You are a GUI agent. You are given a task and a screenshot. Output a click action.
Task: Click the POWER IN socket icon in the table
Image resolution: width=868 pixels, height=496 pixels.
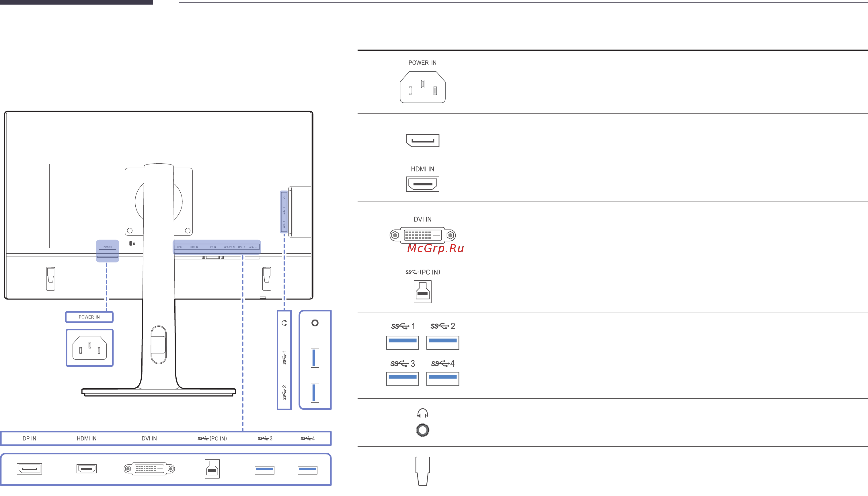(422, 87)
